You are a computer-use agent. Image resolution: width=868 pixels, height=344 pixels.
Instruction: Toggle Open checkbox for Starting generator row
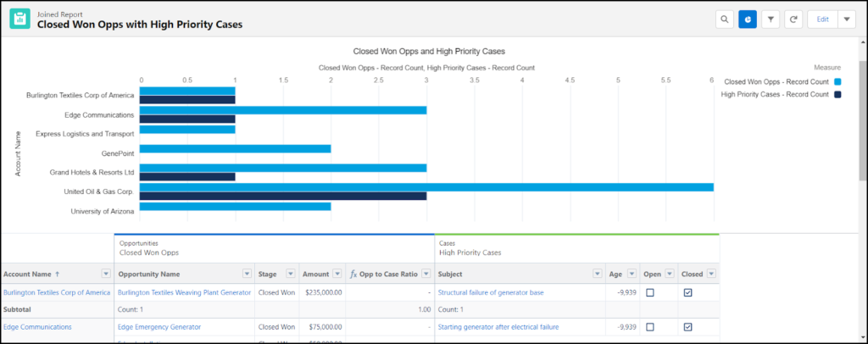tap(650, 327)
